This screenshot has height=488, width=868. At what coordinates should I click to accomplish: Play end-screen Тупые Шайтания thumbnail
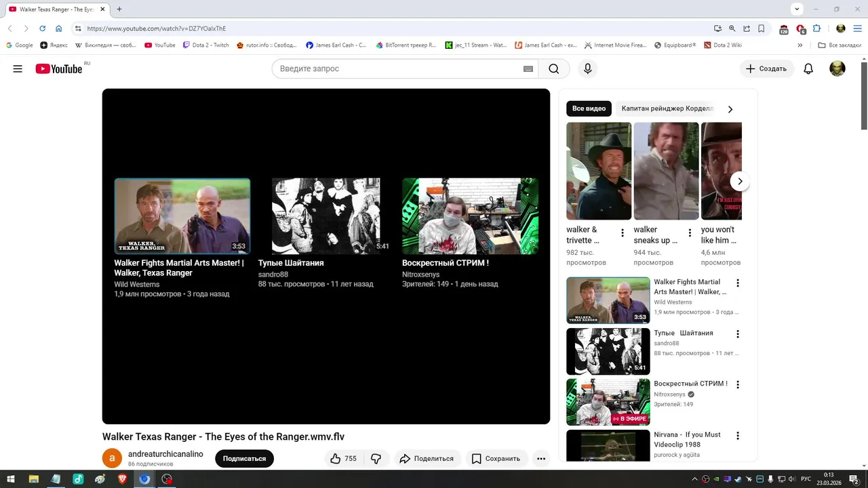click(x=326, y=216)
